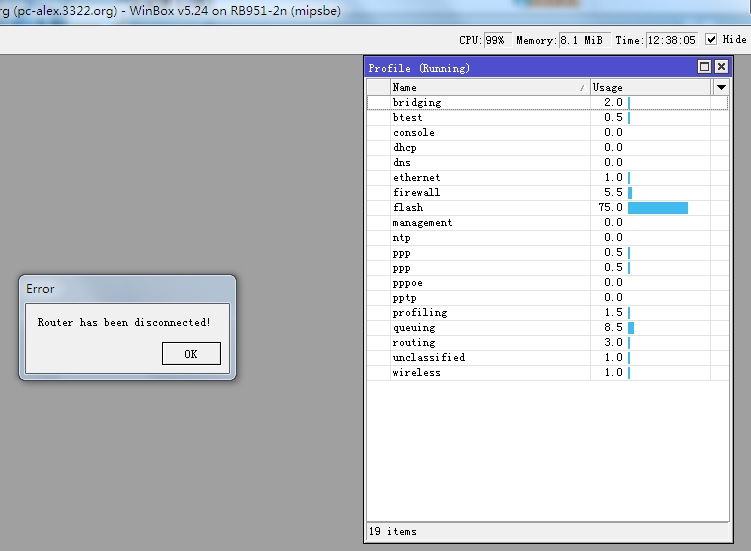Click OK in the Error dialog
The height and width of the screenshot is (551, 751).
pyautogui.click(x=191, y=354)
